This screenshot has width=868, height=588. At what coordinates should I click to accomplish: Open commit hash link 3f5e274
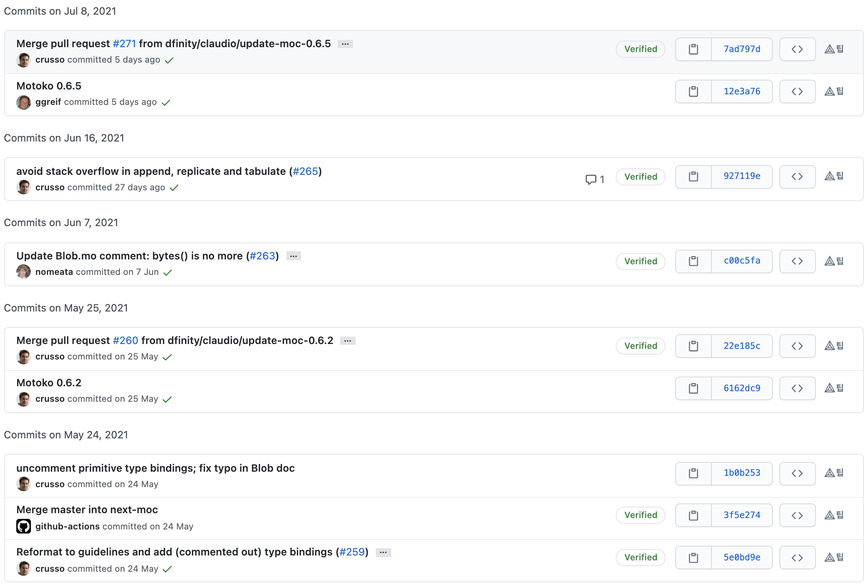point(742,515)
